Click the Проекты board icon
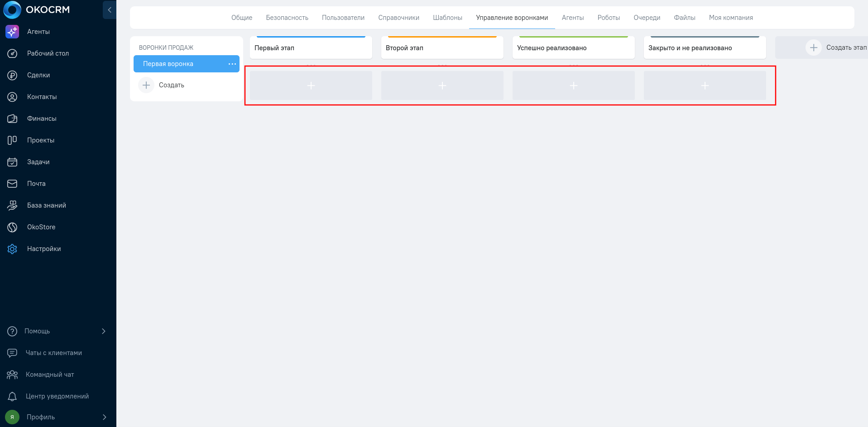 tap(12, 140)
